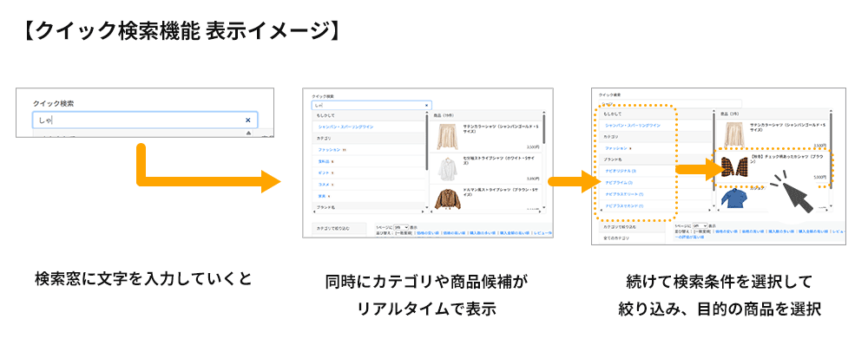
Task: Choose the コスメ category suggestion
Action: (322, 185)
